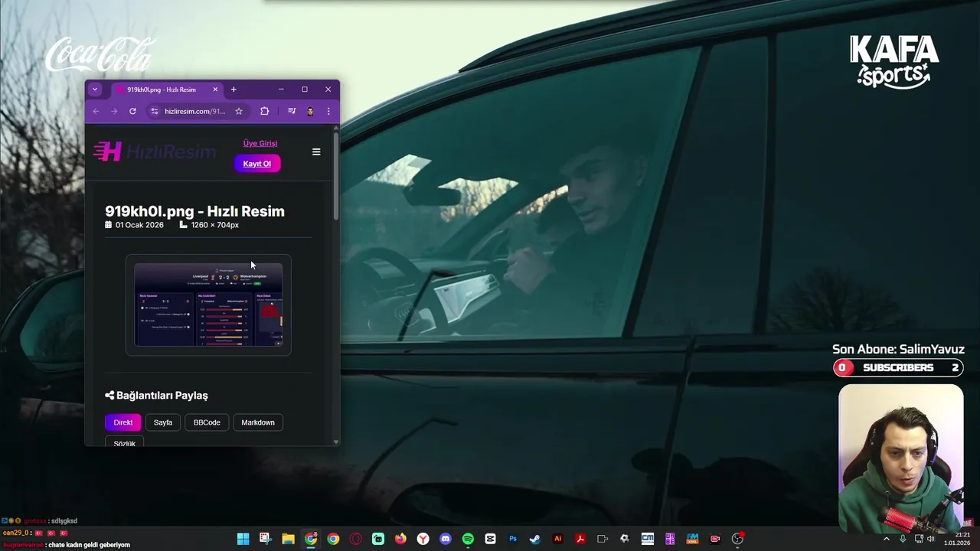Bookmark this page with the star icon
Viewport: 980px width, 551px height.
click(239, 111)
